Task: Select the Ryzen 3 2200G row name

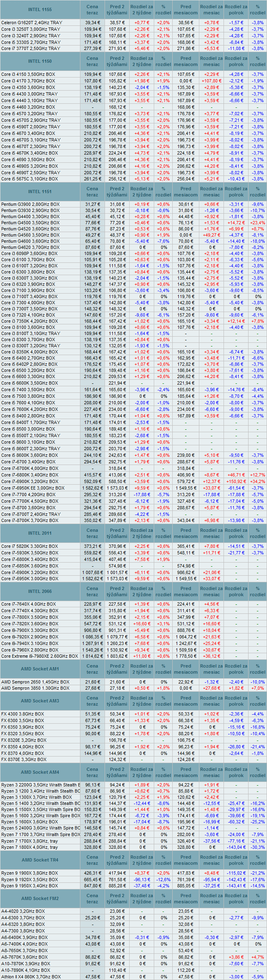Action: tap(41, 785)
